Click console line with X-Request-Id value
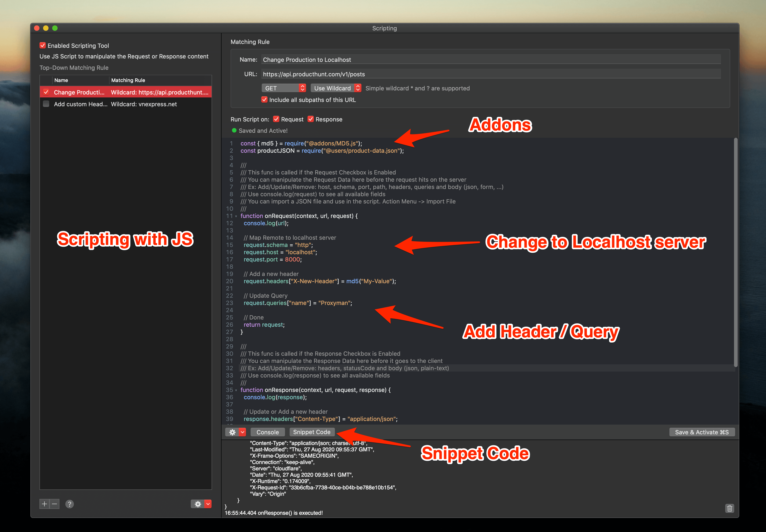Image resolution: width=766 pixels, height=532 pixels. point(323,487)
